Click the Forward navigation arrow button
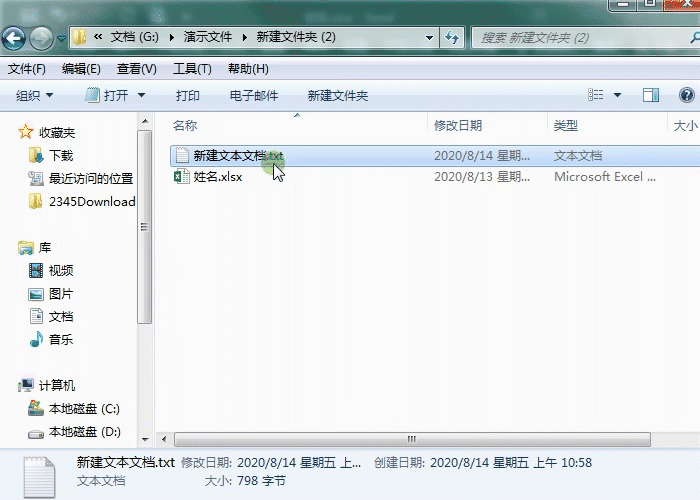The width and height of the screenshot is (700, 500). (41, 38)
